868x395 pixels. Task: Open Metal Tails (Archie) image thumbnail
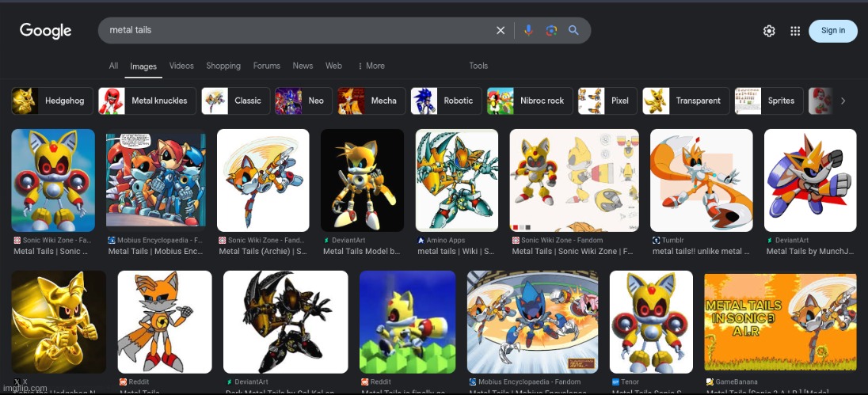[263, 180]
